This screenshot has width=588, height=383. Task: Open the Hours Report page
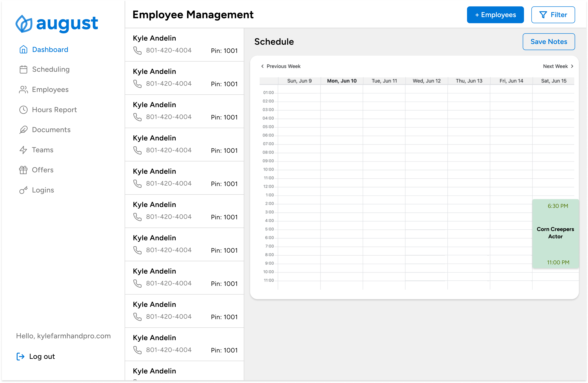pyautogui.click(x=48, y=110)
